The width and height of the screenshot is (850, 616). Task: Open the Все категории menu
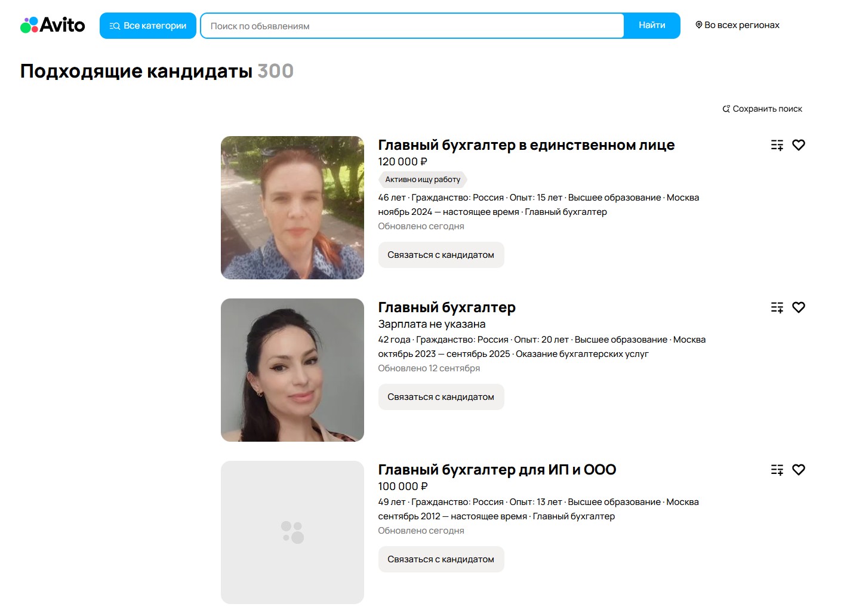point(148,26)
